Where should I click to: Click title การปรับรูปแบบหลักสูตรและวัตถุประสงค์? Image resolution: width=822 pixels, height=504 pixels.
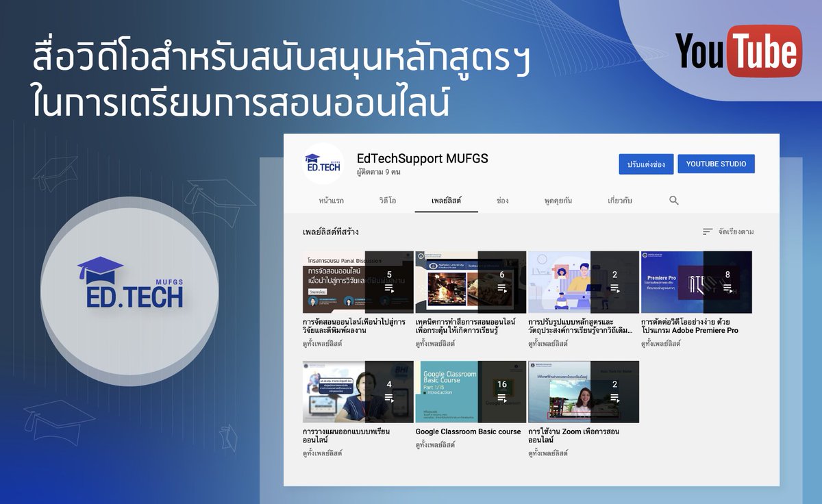[x=580, y=326]
